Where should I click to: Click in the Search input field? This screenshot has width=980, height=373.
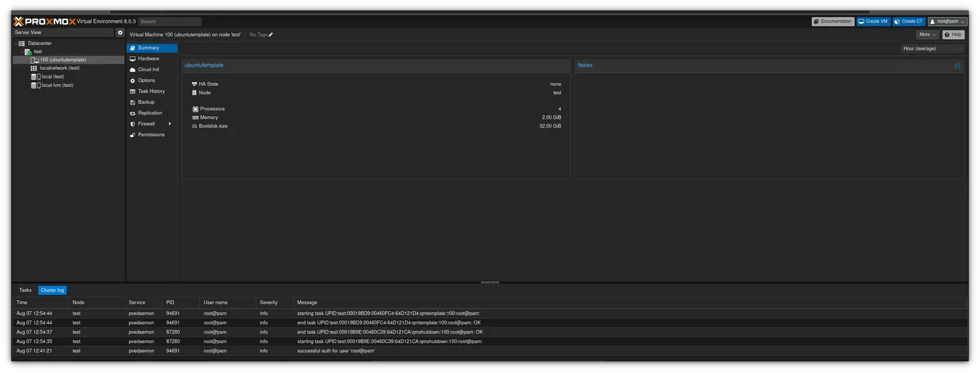(x=170, y=21)
